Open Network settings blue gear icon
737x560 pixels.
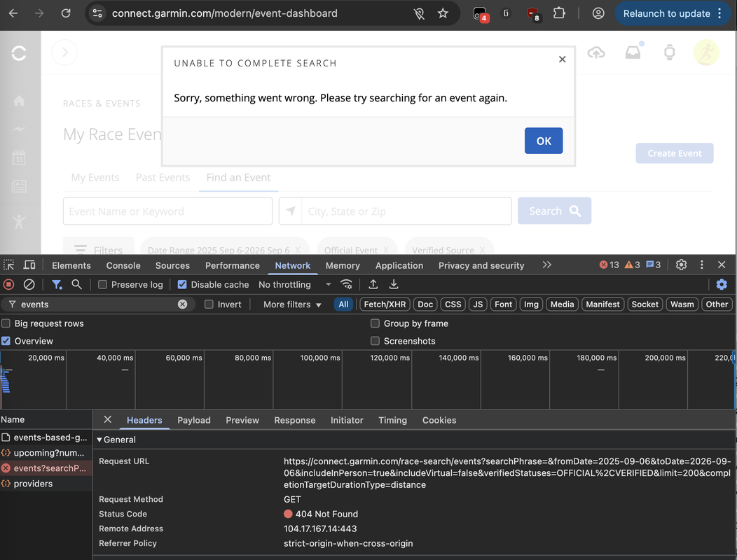(x=721, y=284)
